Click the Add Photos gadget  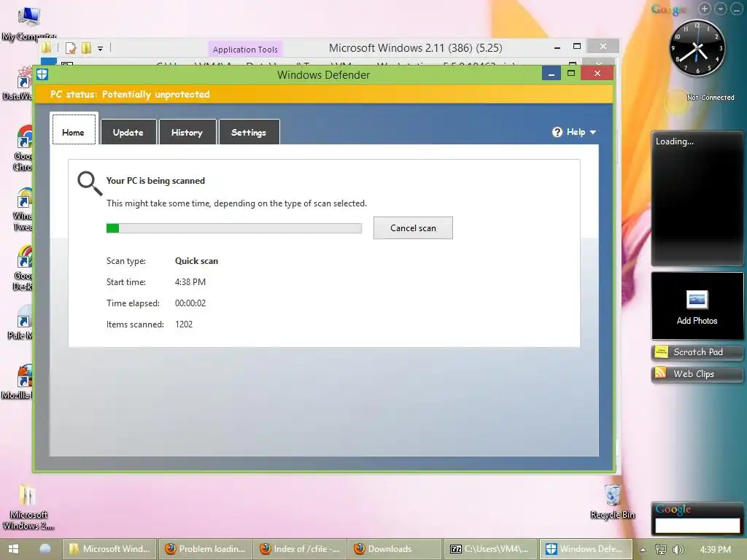(x=697, y=306)
